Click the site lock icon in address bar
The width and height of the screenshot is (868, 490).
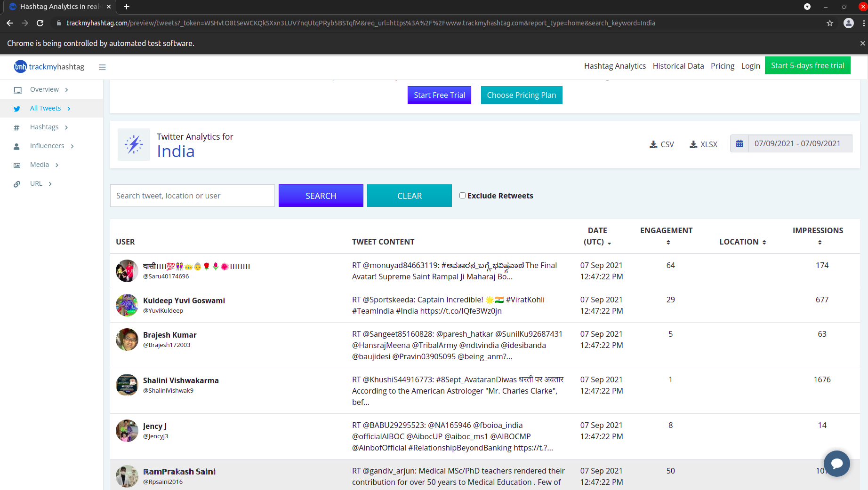59,23
